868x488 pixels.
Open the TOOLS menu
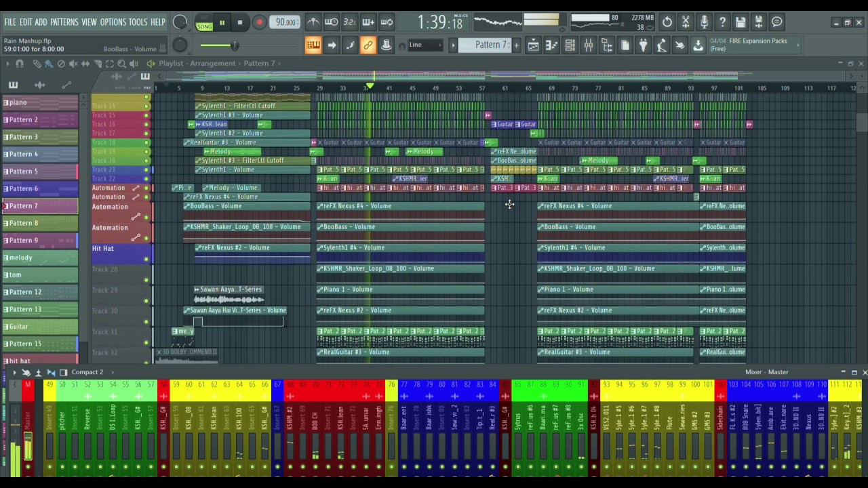[138, 22]
